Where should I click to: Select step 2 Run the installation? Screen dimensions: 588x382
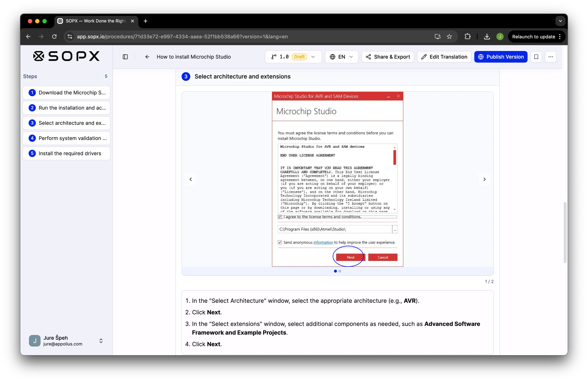pos(66,108)
